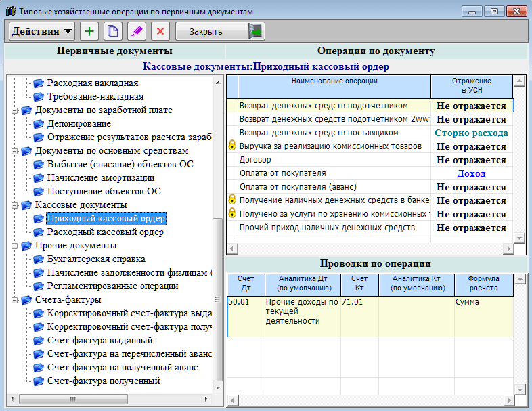Click the folder icon of Поступление объектов ОС
This screenshot has height=411, width=532.
pyautogui.click(x=39, y=192)
